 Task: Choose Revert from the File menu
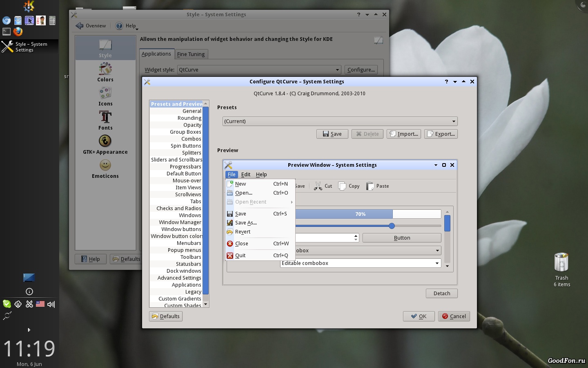(x=260, y=232)
